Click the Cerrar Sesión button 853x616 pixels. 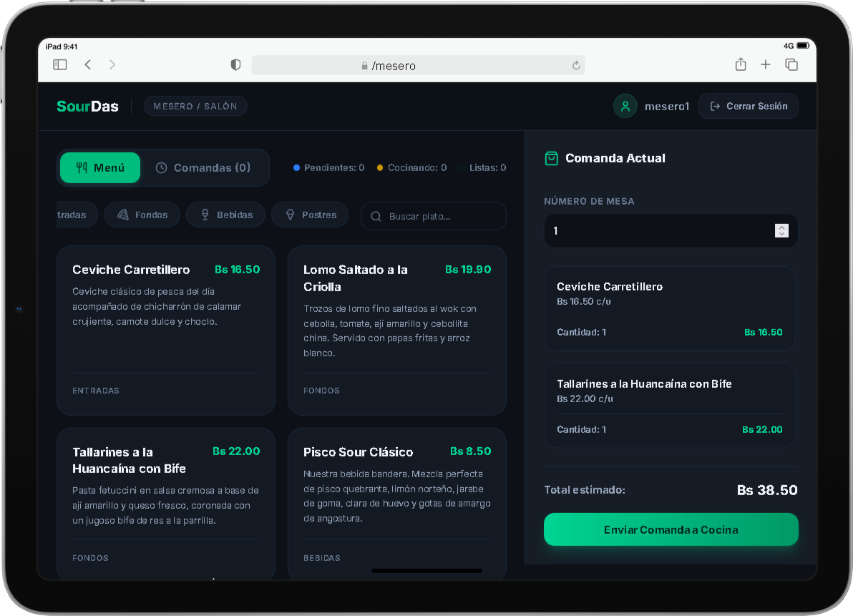tap(749, 106)
